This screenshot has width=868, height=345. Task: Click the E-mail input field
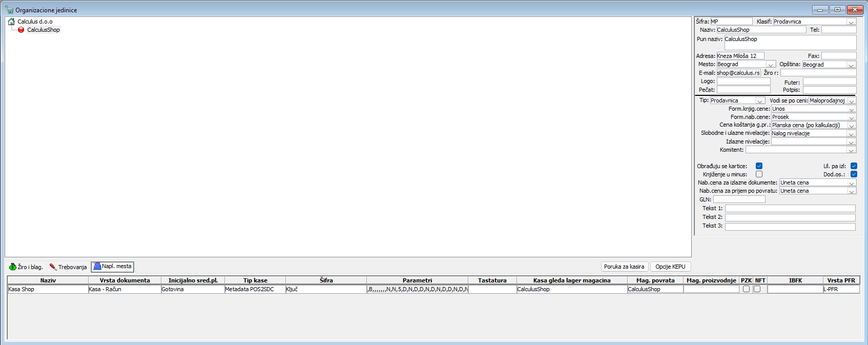(x=738, y=73)
